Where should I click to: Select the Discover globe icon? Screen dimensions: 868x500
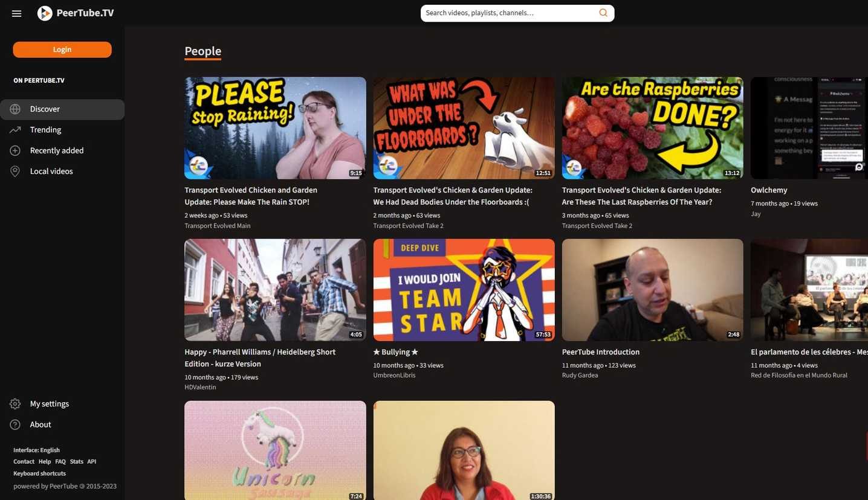pos(15,109)
